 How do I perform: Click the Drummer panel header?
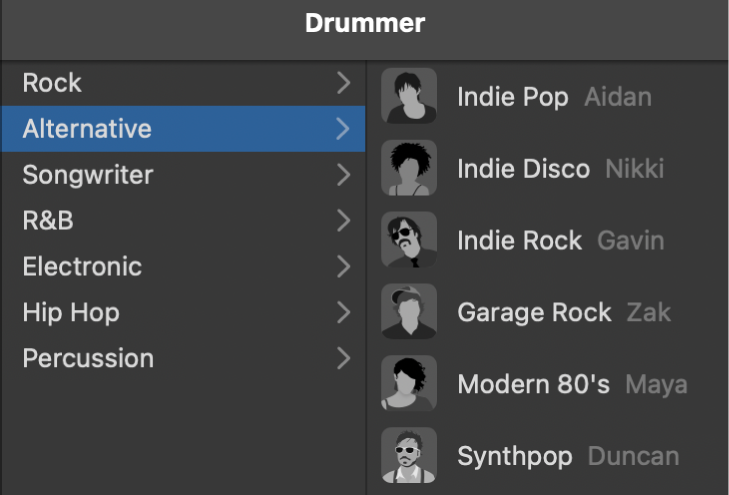pos(364,24)
